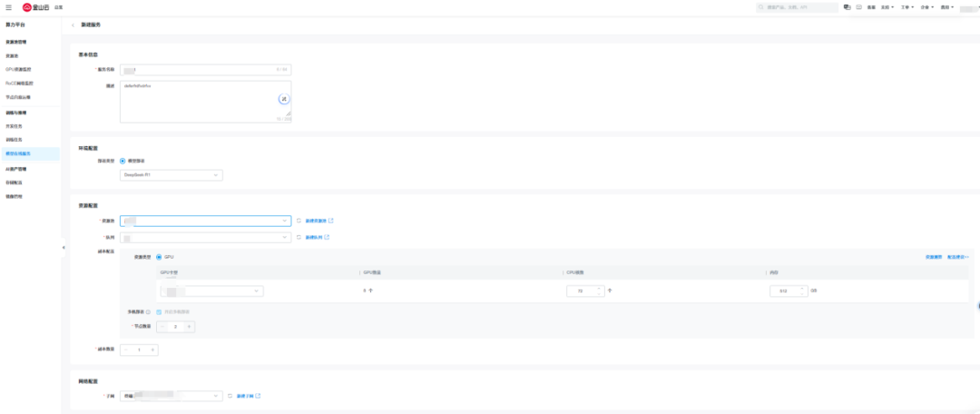The image size is (980, 414).
Task: Refresh the subnet list
Action: point(230,396)
